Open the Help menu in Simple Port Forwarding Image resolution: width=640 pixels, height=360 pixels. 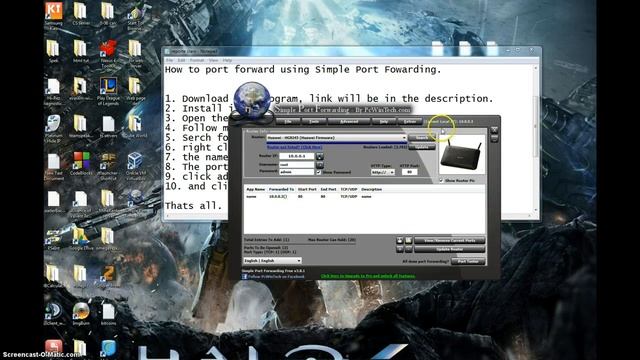pos(384,121)
